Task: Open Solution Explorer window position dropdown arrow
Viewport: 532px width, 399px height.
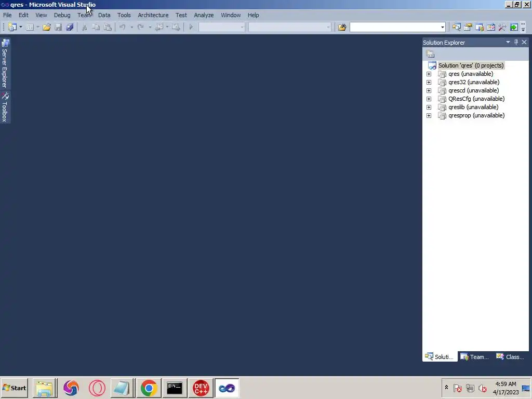Action: 508,42
